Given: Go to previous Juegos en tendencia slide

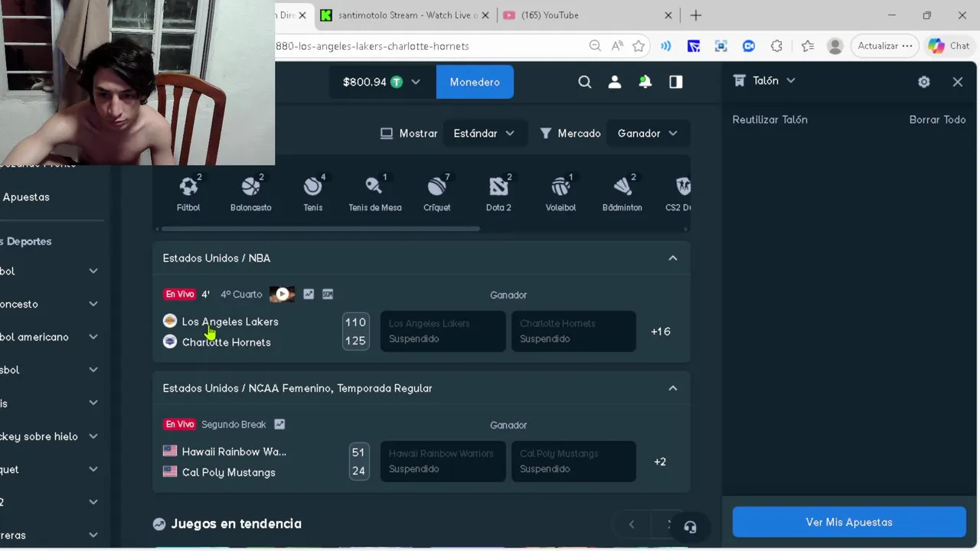Looking at the screenshot, I should 632,524.
